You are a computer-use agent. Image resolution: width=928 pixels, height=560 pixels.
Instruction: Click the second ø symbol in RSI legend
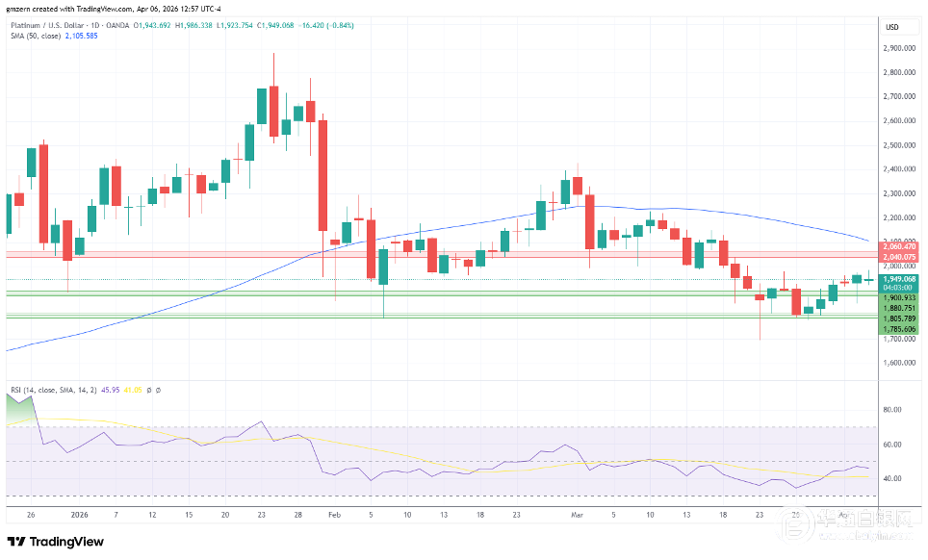(x=158, y=391)
